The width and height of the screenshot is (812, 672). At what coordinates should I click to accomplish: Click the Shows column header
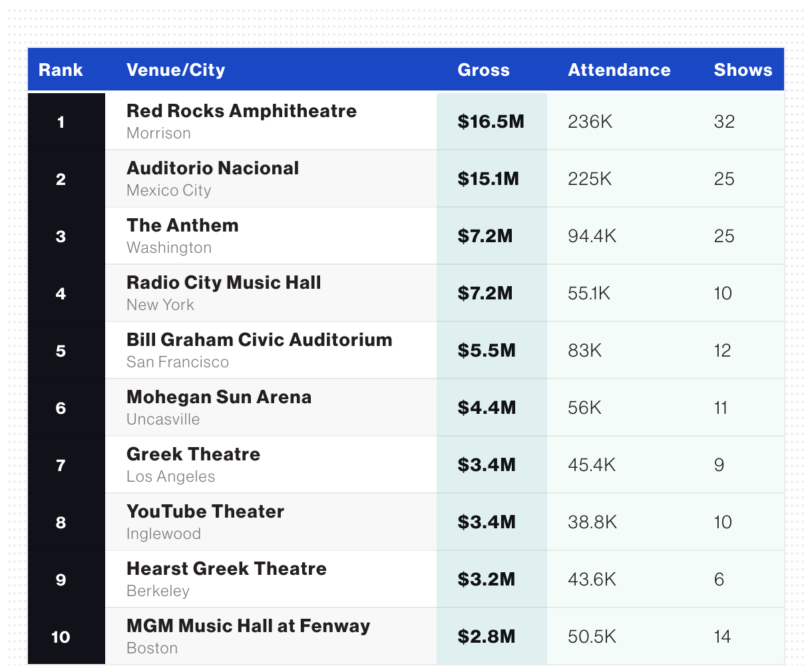point(743,70)
